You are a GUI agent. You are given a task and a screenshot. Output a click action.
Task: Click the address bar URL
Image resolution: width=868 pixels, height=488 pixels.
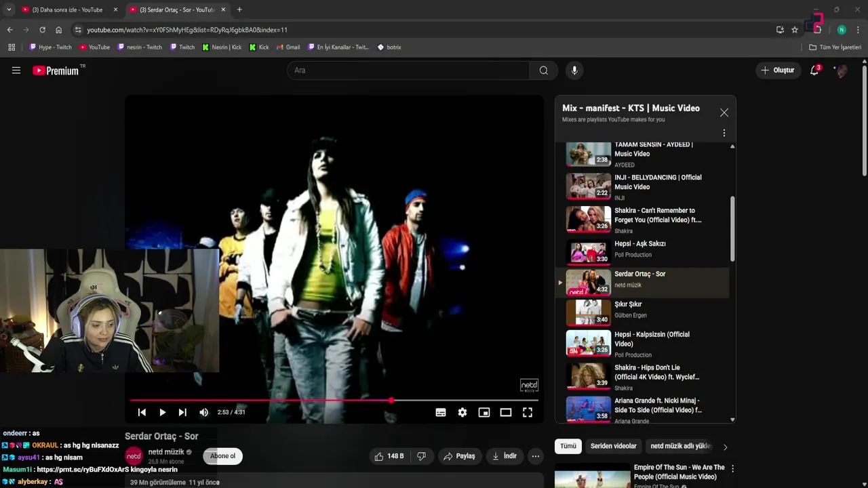point(187,30)
